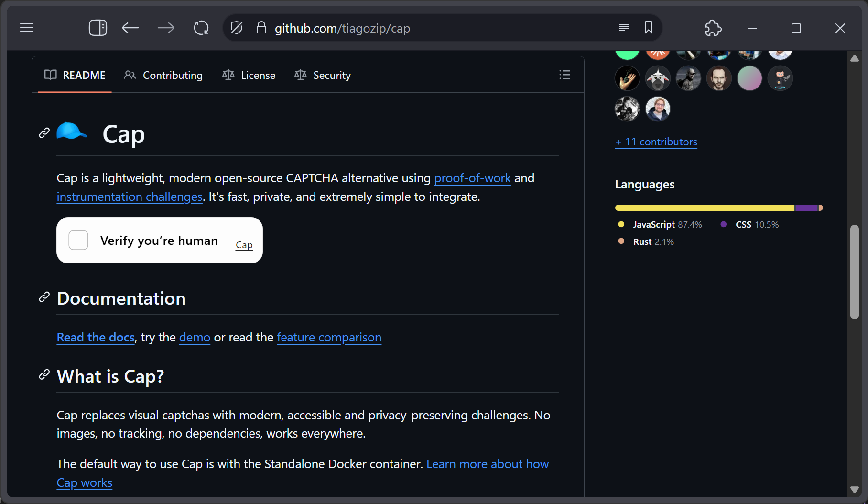This screenshot has height=504, width=868.
Task: Open the Octocat-style contributor avatar
Action: point(780,78)
